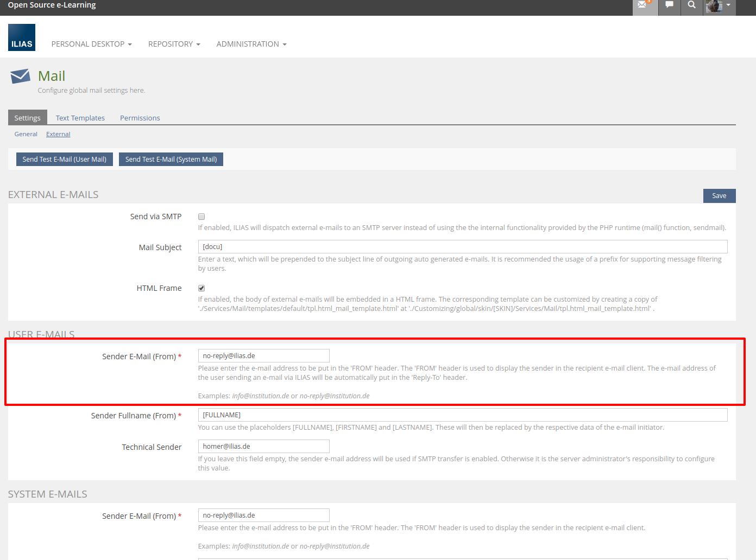Click Send Test E-Mail (User Mail) button
This screenshot has width=756, height=560.
tap(65, 159)
